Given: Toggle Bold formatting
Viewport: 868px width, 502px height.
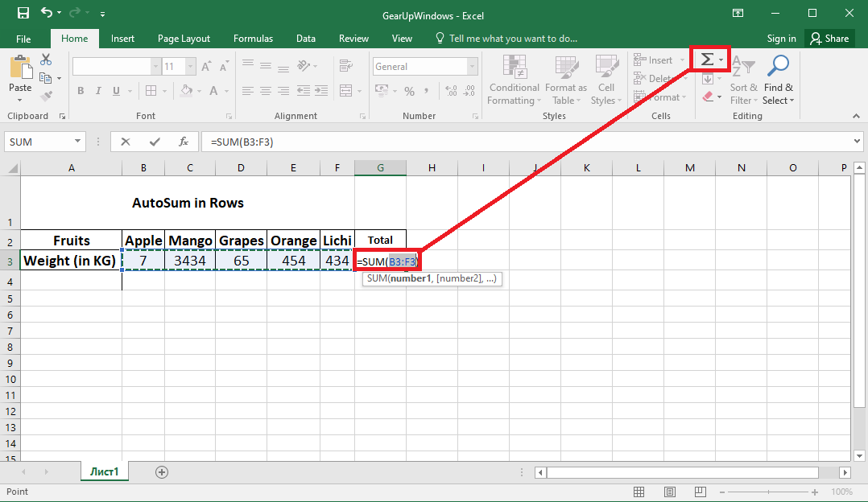Looking at the screenshot, I should pyautogui.click(x=80, y=90).
